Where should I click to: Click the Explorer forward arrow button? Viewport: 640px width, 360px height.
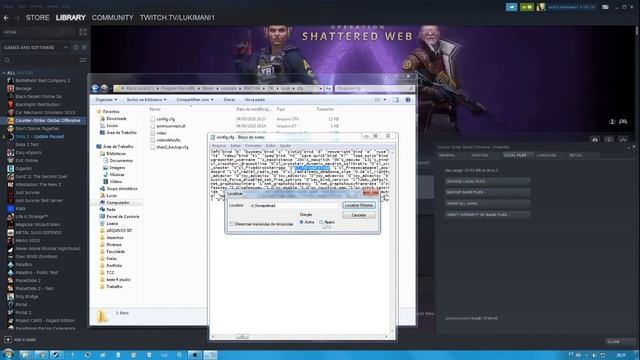(x=104, y=88)
